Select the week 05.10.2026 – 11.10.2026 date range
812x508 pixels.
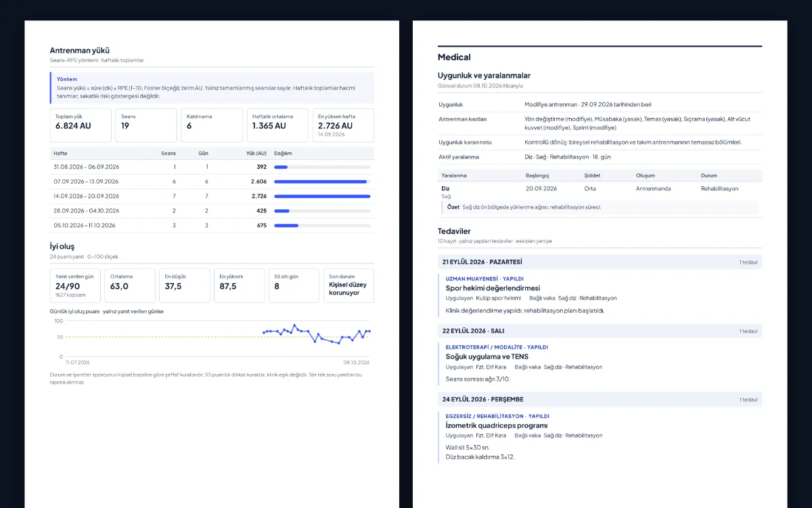[85, 226]
